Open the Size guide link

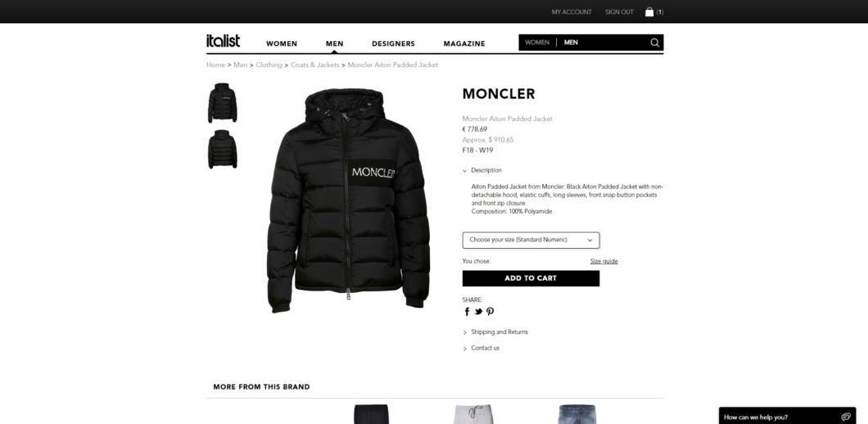click(x=604, y=261)
